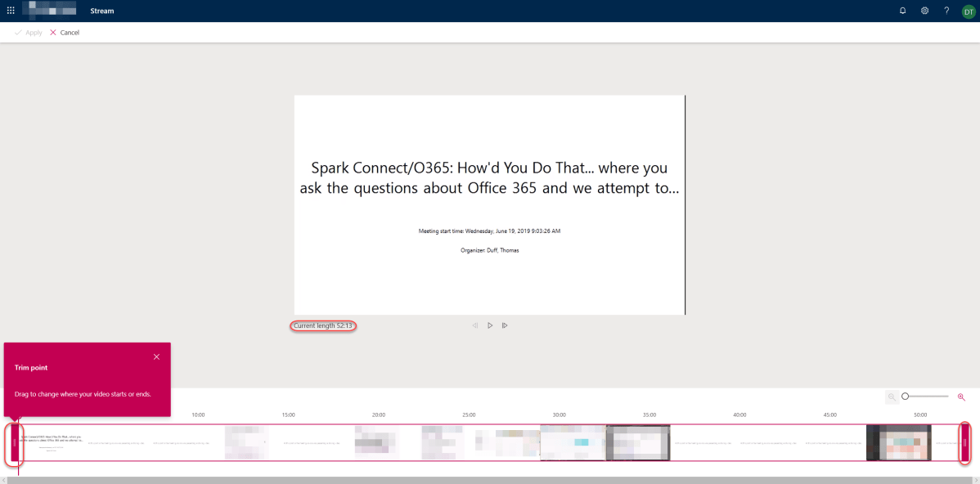Click the Stream title in the top bar
The height and width of the screenshot is (484, 980).
click(x=101, y=11)
